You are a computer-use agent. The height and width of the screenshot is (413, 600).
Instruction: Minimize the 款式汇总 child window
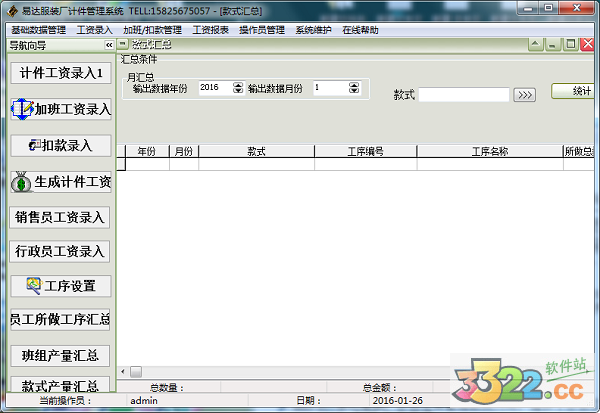(552, 44)
